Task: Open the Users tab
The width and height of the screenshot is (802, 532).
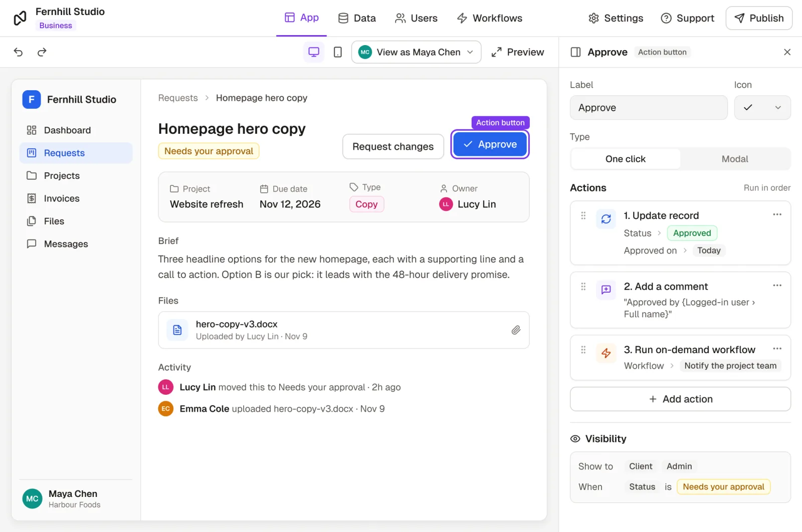Action: tap(416, 18)
